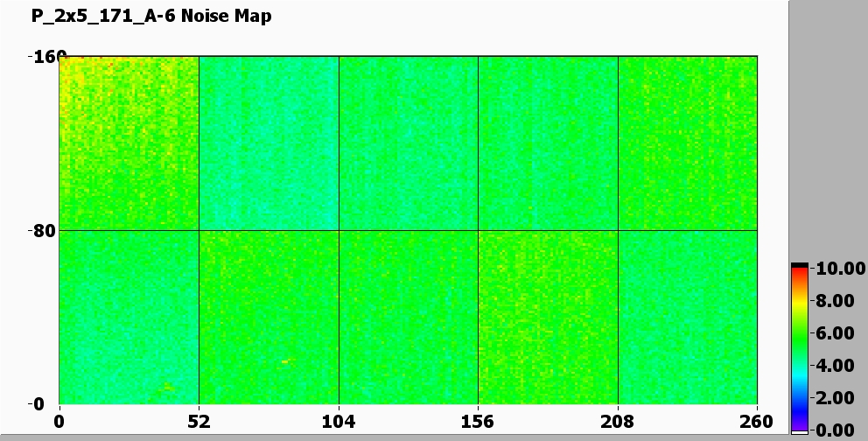The image size is (868, 441).
Task: Click the 10.00 color scale label
Action: [834, 269]
